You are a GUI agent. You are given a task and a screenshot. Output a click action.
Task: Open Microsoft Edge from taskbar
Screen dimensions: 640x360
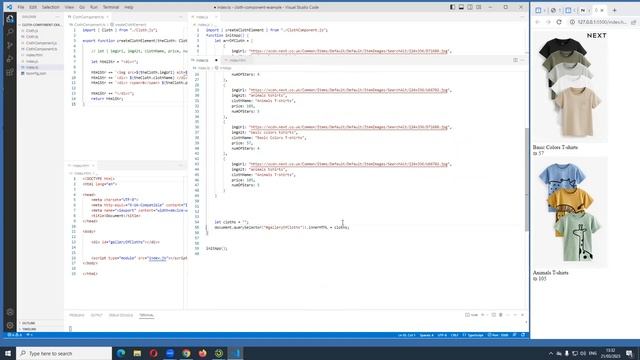click(121, 353)
